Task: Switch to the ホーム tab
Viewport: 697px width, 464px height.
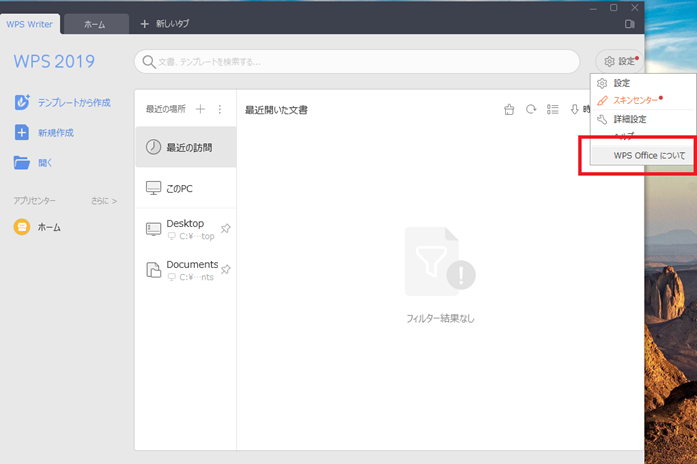Action: (95, 23)
